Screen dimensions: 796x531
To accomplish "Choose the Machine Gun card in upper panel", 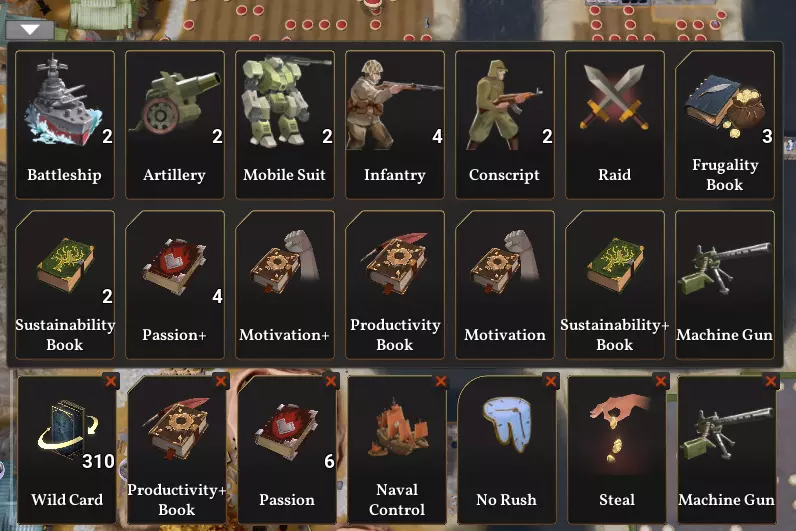I will [x=725, y=285].
